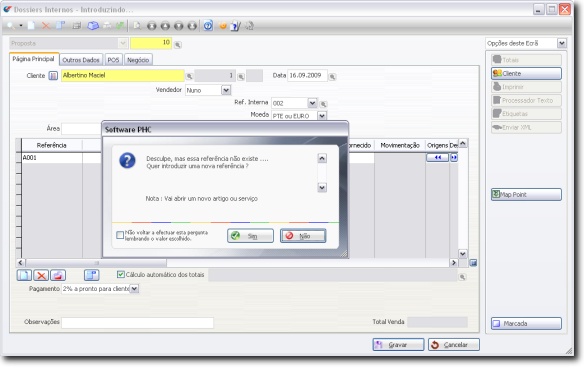This screenshot has height=368, width=584.
Task: Expand the Ref. Interna dropdown arrow
Action: pos(312,102)
